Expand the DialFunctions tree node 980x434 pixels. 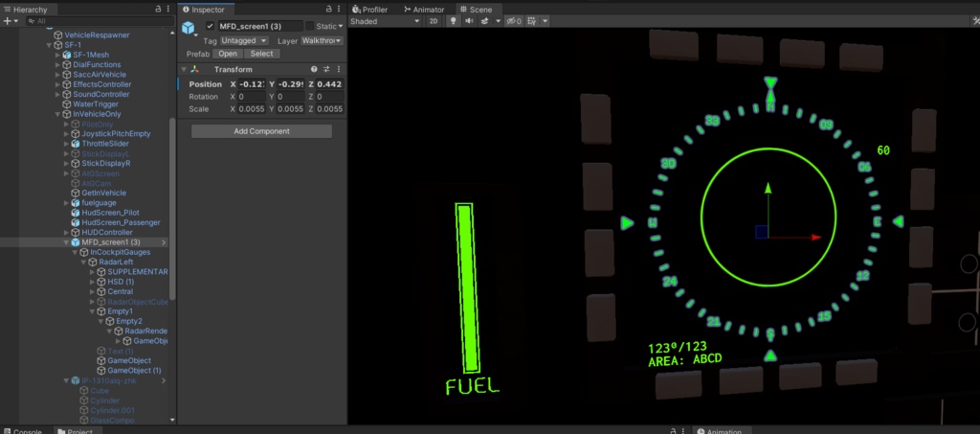58,64
